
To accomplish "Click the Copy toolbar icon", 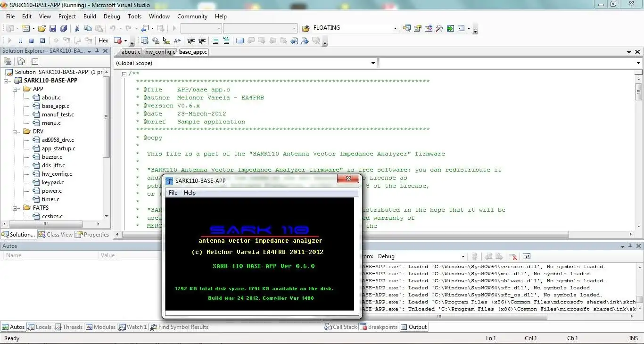I will click(x=88, y=28).
